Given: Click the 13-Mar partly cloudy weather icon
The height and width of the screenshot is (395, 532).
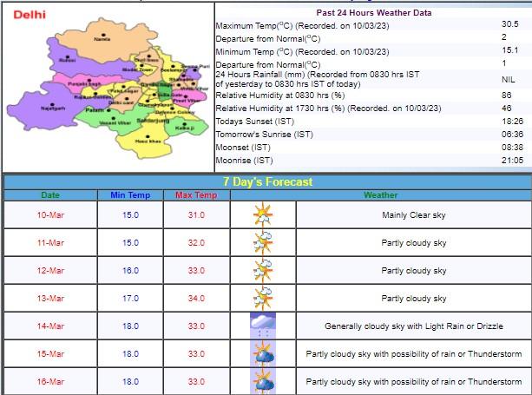Looking at the screenshot, I should click(x=263, y=298).
